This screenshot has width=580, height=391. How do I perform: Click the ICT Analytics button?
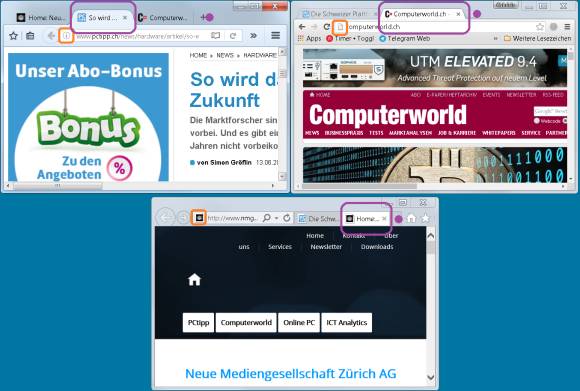click(x=347, y=323)
